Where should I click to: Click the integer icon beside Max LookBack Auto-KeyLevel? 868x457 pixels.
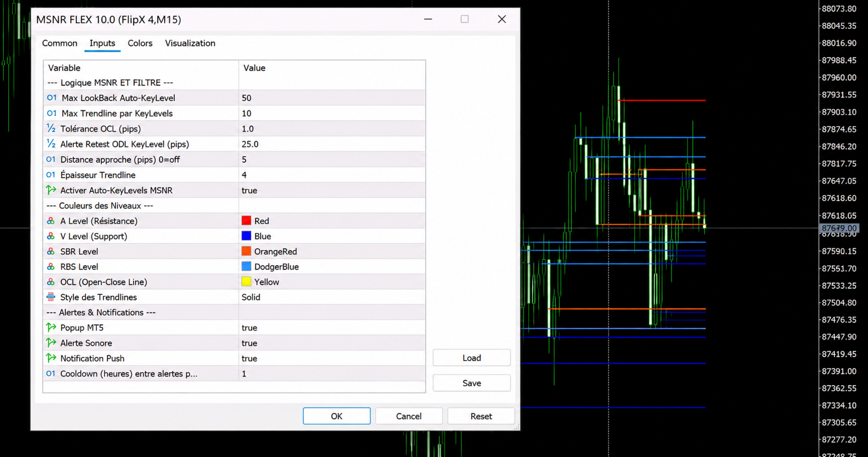coord(52,98)
